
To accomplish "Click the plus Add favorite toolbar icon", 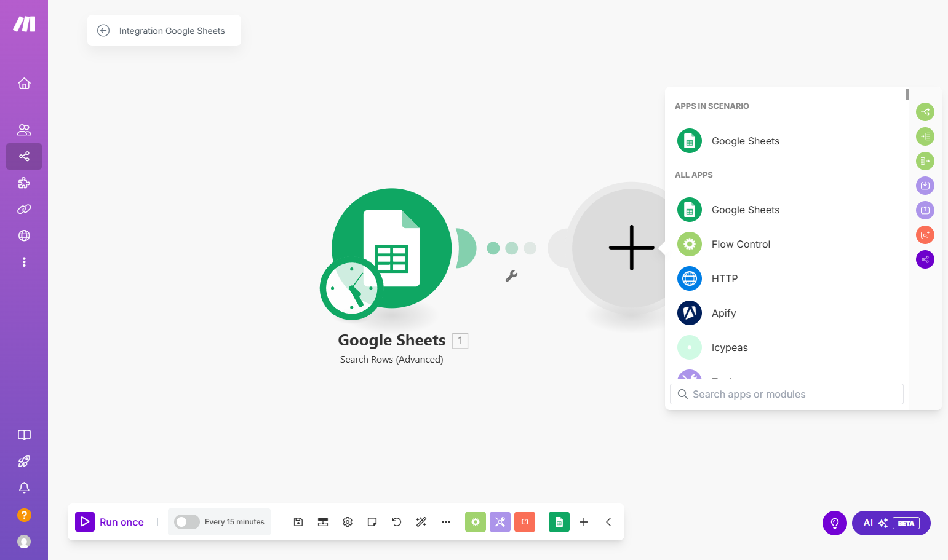I will [584, 522].
